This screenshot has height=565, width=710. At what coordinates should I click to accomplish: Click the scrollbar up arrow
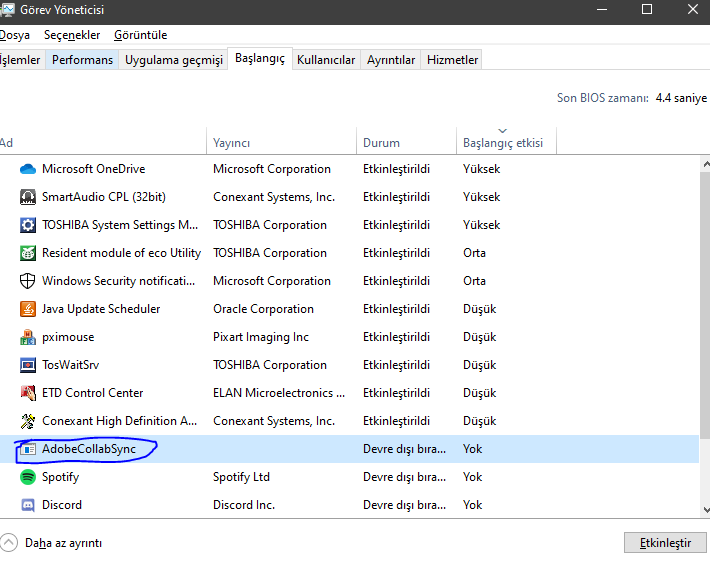click(705, 164)
